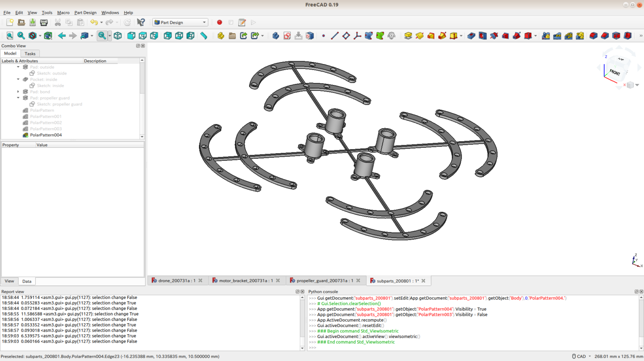Expand the 'Pad: bond' tree item
Image resolution: width=644 pixels, height=361 pixels.
pos(18,92)
